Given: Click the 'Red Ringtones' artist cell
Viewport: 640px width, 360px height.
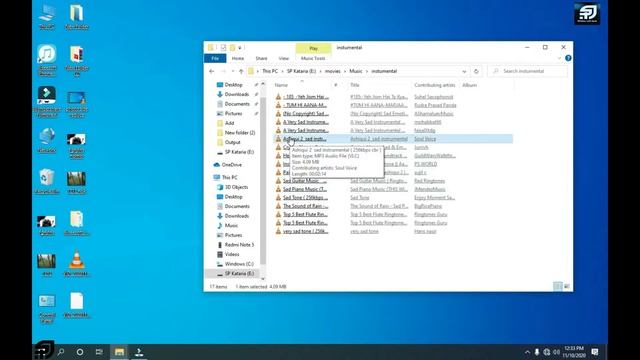Looking at the screenshot, I should (x=429, y=181).
